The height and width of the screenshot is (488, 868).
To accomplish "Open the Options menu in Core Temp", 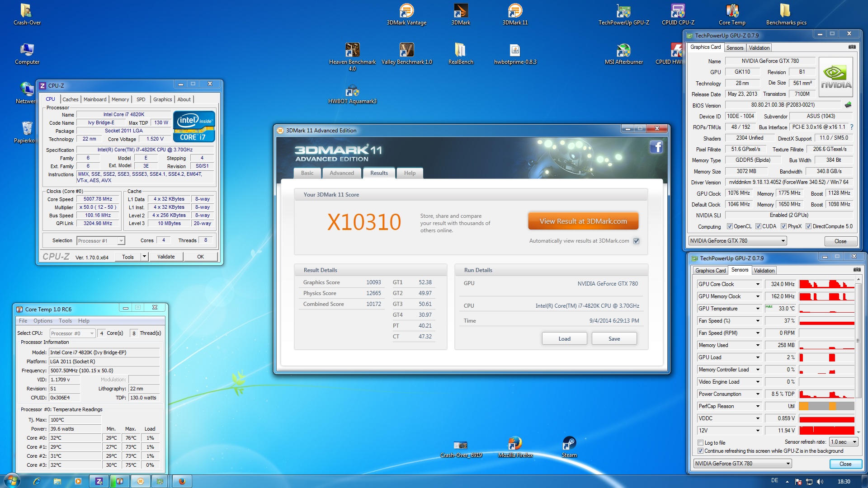I will pyautogui.click(x=43, y=321).
